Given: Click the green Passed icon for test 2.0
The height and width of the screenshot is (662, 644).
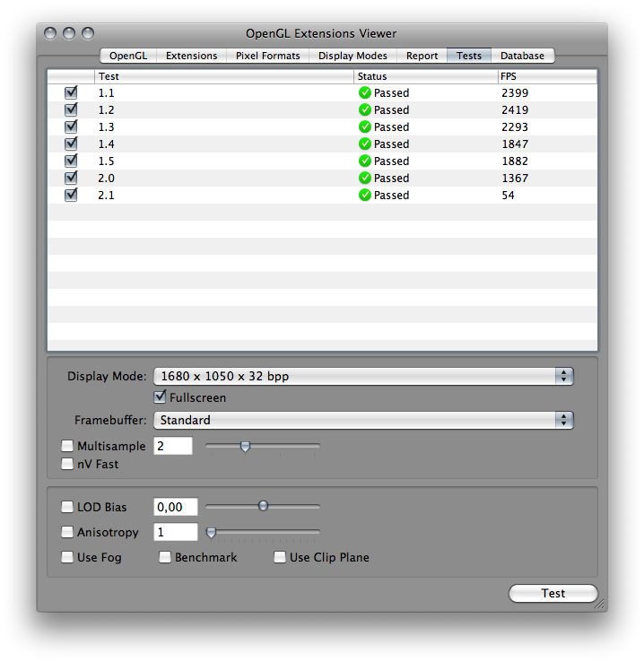Looking at the screenshot, I should tap(365, 179).
